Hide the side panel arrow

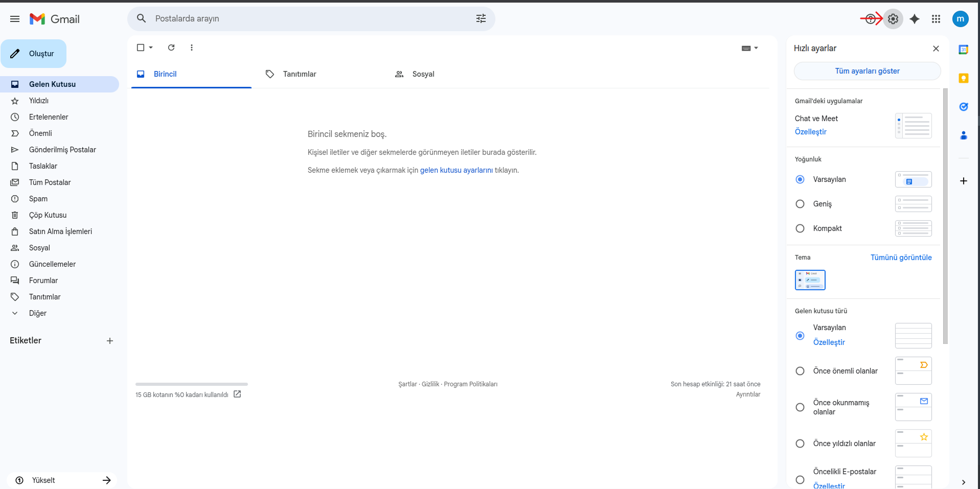964,482
